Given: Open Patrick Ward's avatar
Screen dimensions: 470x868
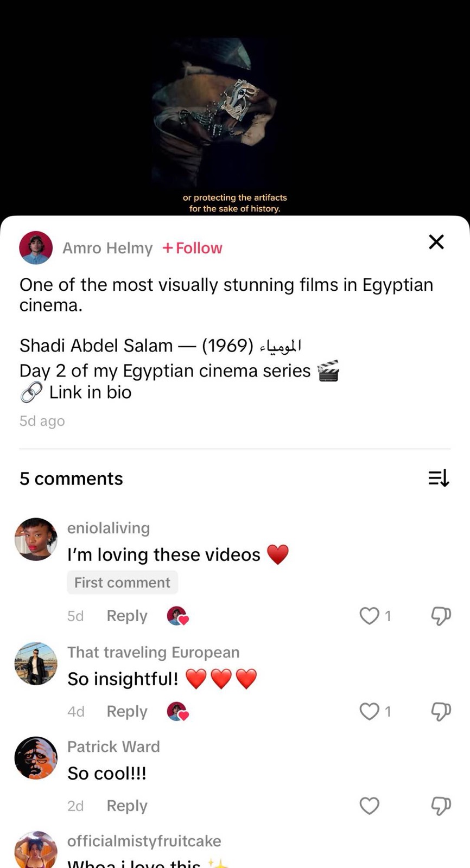Looking at the screenshot, I should tap(36, 758).
